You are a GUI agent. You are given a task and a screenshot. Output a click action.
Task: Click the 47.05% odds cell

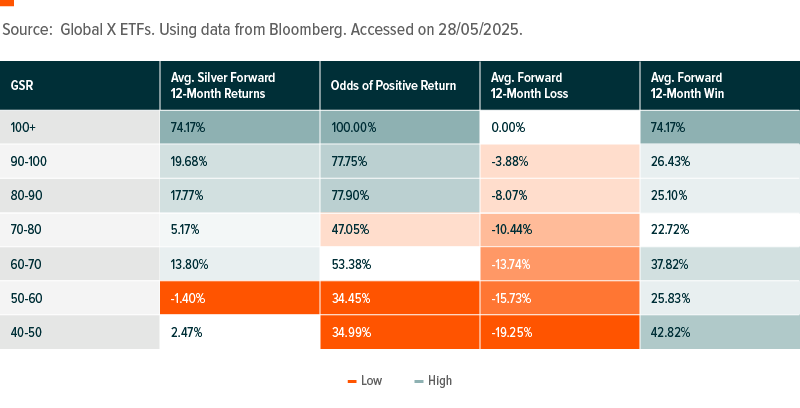click(351, 230)
